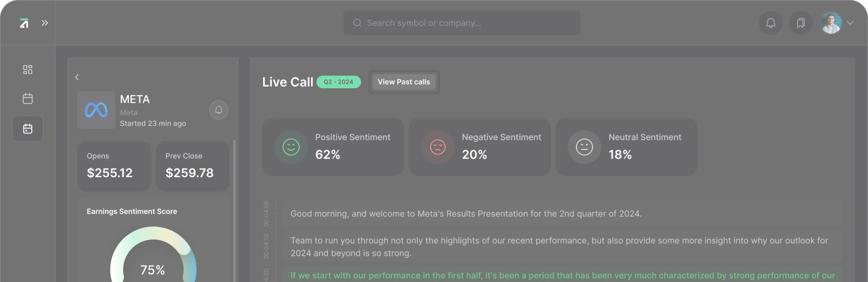
Task: Select the Positive Sentiment card
Action: point(333,147)
